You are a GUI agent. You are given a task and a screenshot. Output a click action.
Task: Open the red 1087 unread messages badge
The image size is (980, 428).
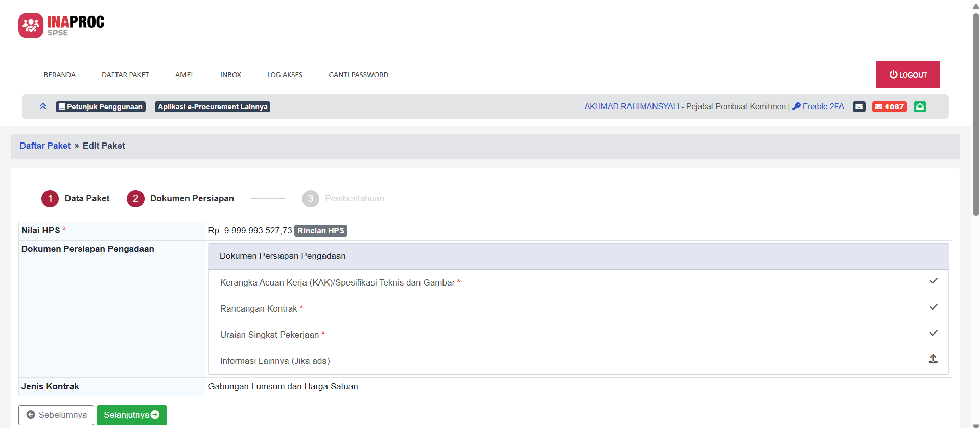click(889, 107)
